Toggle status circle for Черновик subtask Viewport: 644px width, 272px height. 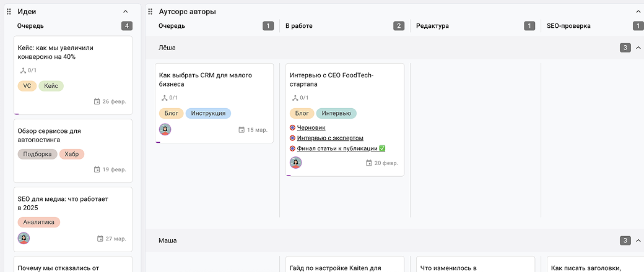click(292, 128)
